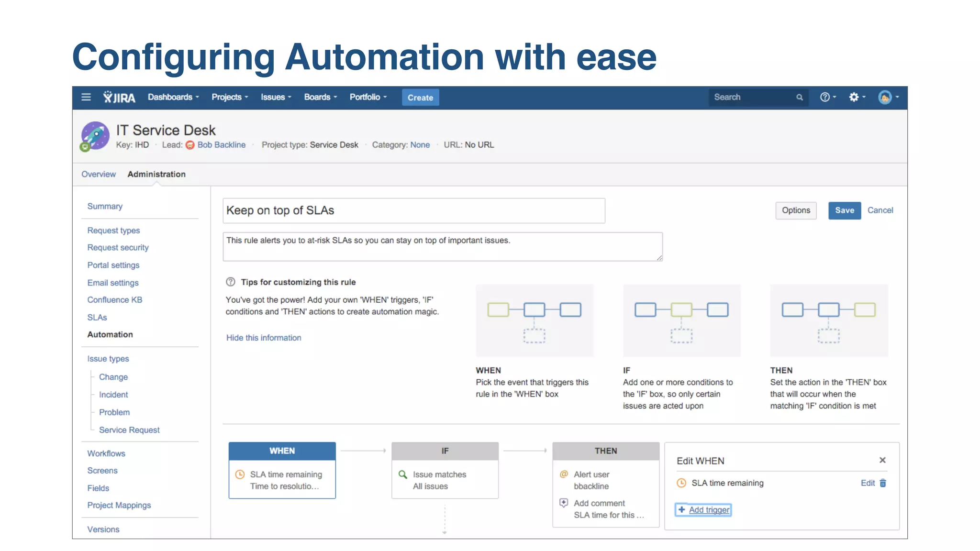Image resolution: width=980 pixels, height=551 pixels.
Task: Open SLAs in the sidebar
Action: point(97,318)
